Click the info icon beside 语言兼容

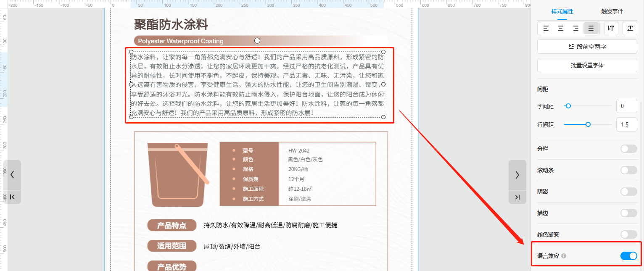pos(564,256)
